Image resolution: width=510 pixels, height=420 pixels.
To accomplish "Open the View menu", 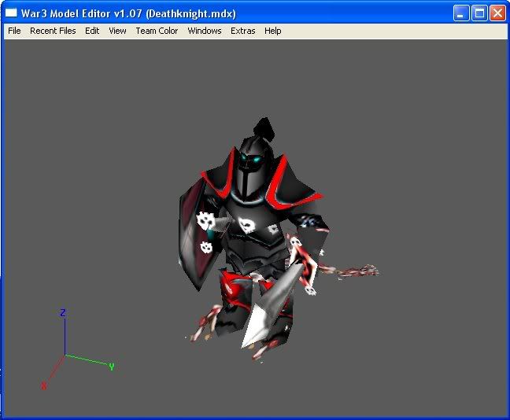I will click(x=117, y=31).
